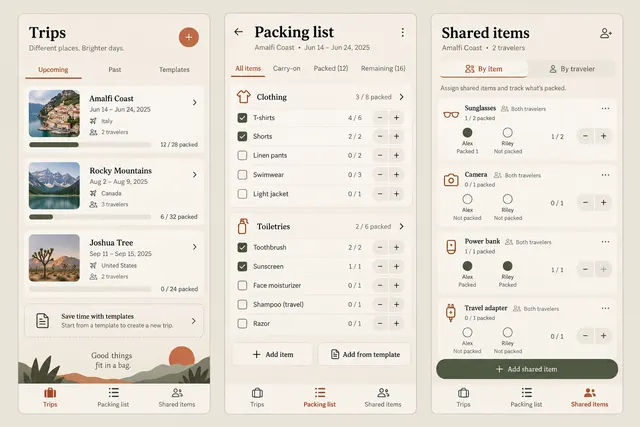The height and width of the screenshot is (427, 640).
Task: Click Rocky Mountains packing progress bar
Action: pyautogui.click(x=90, y=217)
